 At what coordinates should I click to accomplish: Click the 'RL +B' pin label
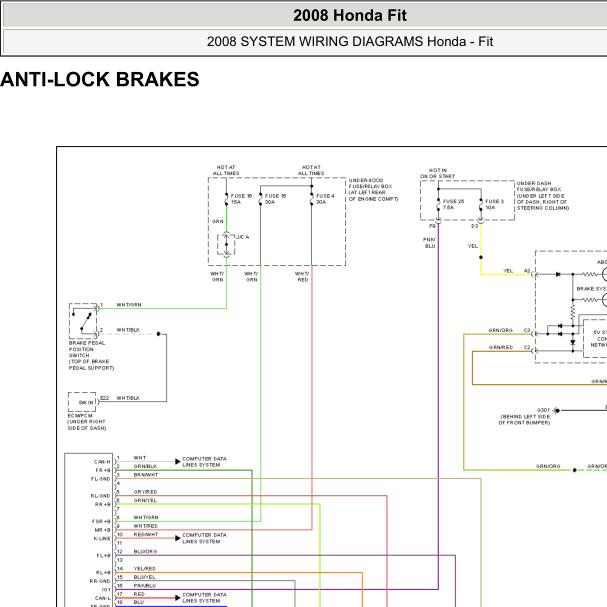pyautogui.click(x=103, y=573)
